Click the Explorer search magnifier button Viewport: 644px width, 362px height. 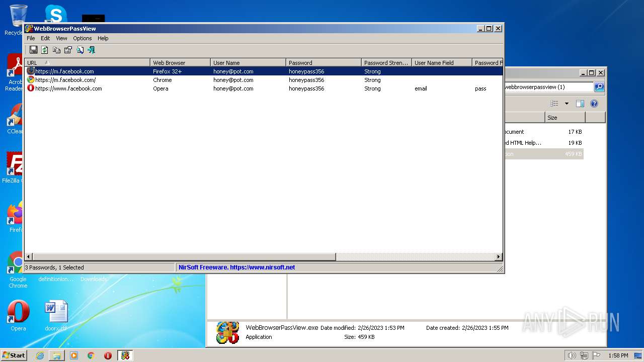(599, 87)
